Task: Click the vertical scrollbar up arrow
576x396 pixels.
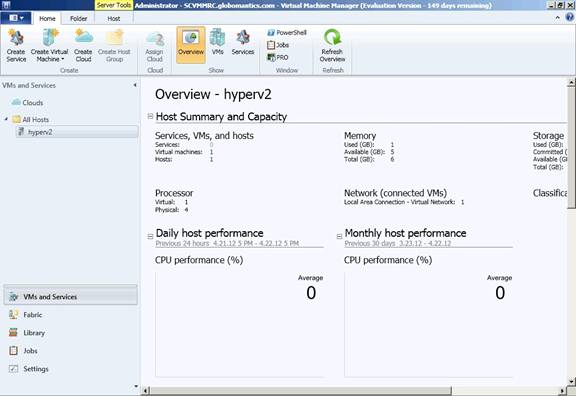Action: pyautogui.click(x=571, y=82)
